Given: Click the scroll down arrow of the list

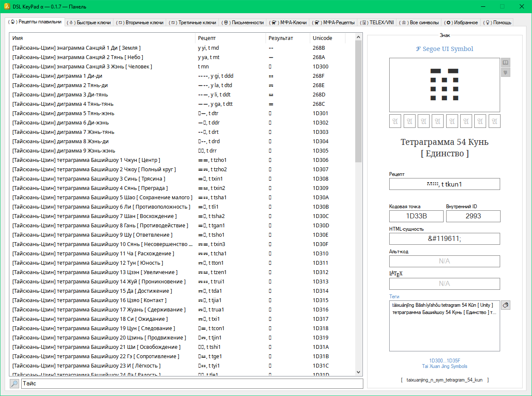Looking at the screenshot, I should (x=359, y=372).
